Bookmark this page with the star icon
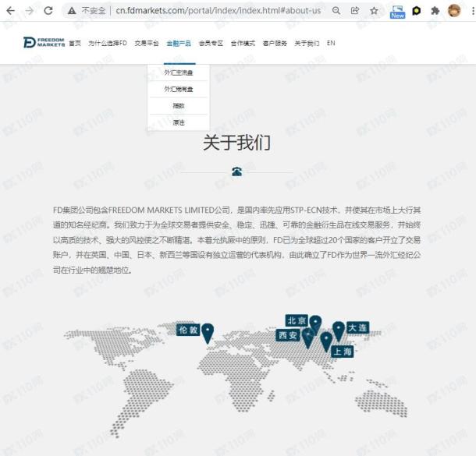The height and width of the screenshot is (456, 476). 374,11
